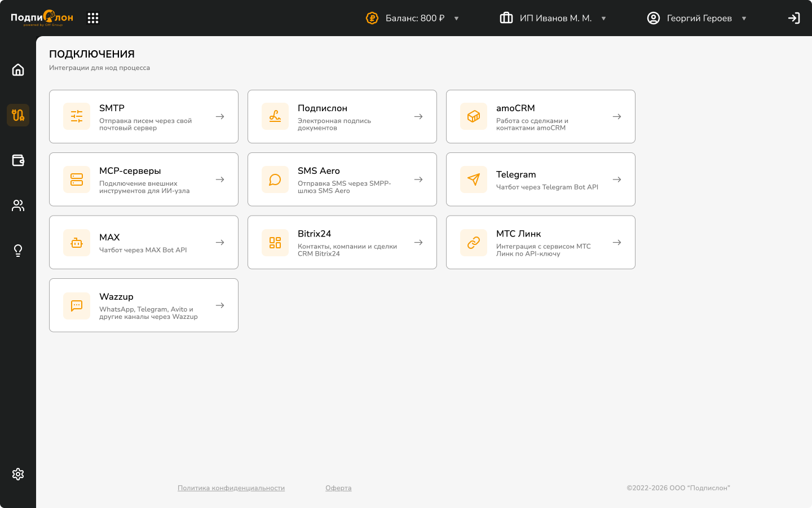The height and width of the screenshot is (508, 812).
Task: Click the ПОДКЛЮЧЕНИЯ page heading
Action: (x=92, y=54)
